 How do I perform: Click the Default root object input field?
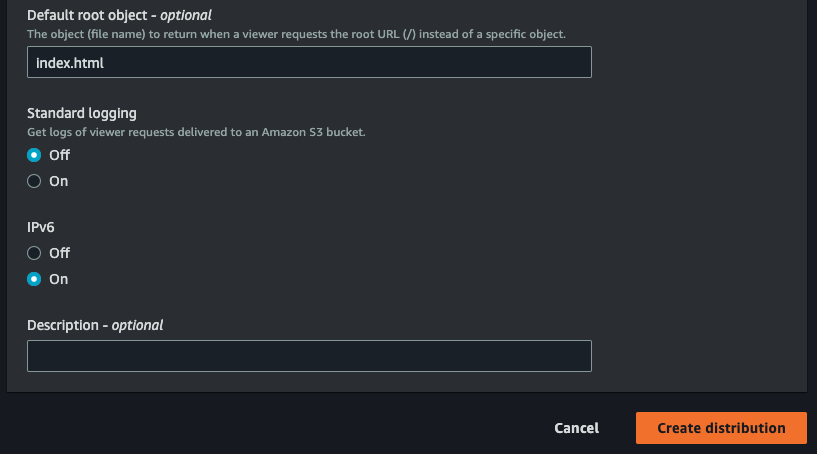309,62
